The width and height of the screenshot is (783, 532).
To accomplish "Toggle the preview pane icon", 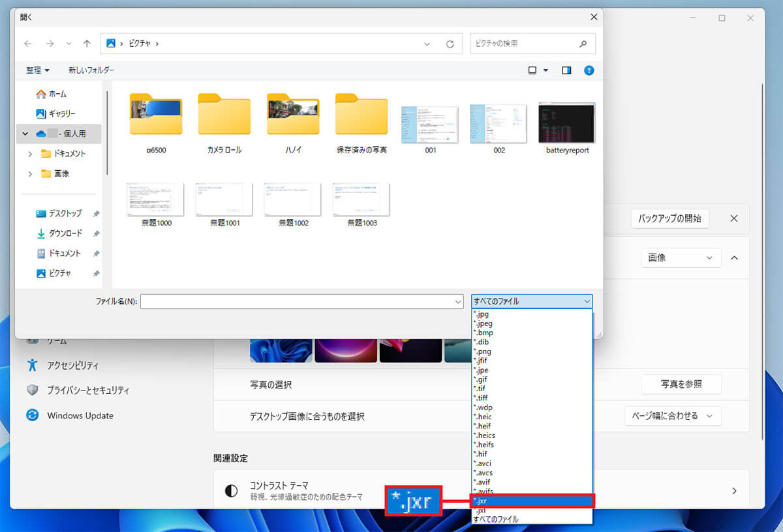I will point(566,70).
